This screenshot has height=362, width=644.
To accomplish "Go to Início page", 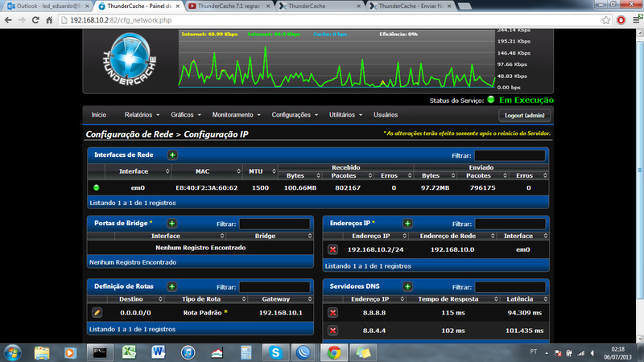I will (x=98, y=115).
